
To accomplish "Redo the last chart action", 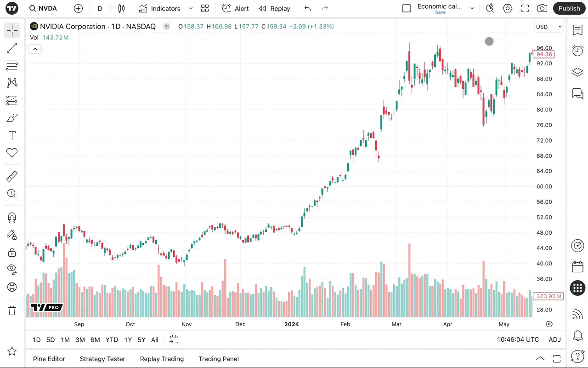I will (325, 8).
